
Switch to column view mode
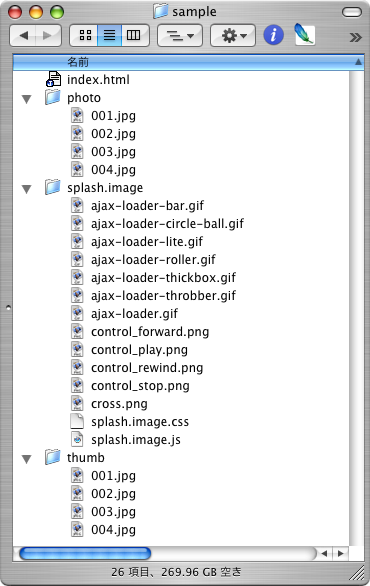click(x=135, y=36)
